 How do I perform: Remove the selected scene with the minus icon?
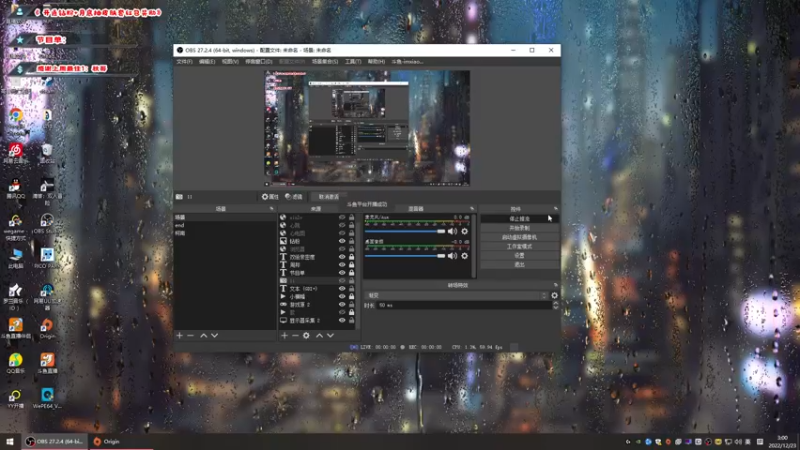point(190,335)
